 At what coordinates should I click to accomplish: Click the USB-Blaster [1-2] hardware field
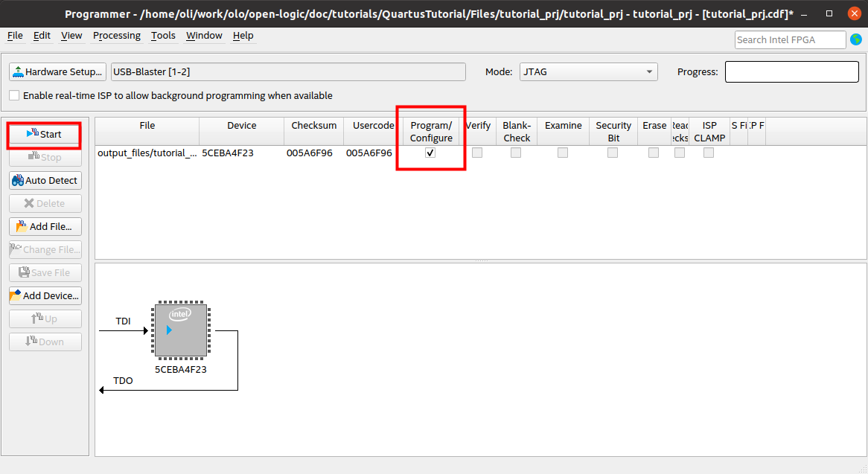tap(288, 72)
